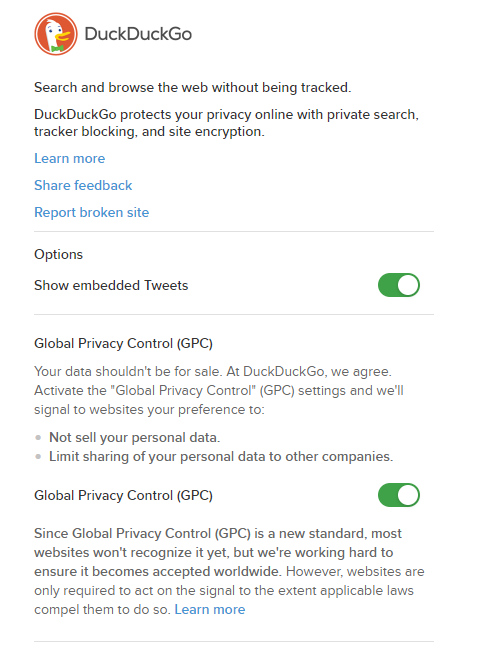Select the 'Not sell your personal data' bullet
The height and width of the screenshot is (649, 485).
pyautogui.click(x=134, y=437)
